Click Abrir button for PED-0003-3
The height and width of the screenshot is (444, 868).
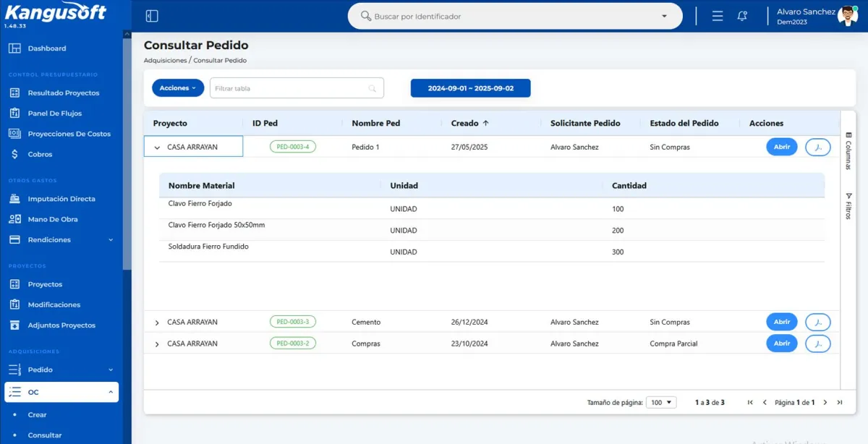[x=781, y=322]
